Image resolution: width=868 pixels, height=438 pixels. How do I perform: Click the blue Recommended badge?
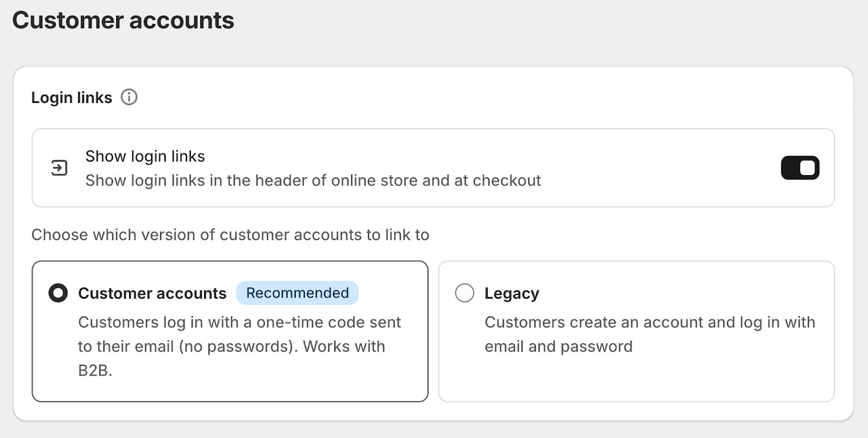[297, 293]
